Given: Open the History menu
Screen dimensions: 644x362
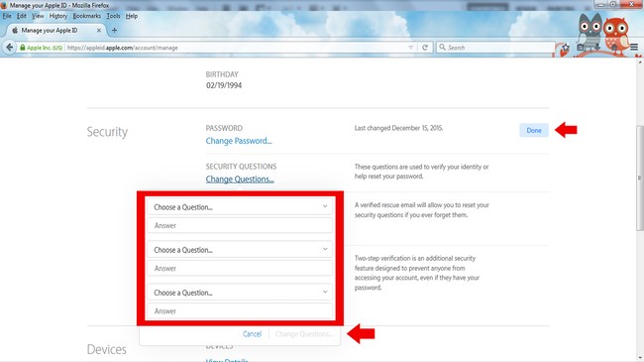Looking at the screenshot, I should (x=57, y=16).
